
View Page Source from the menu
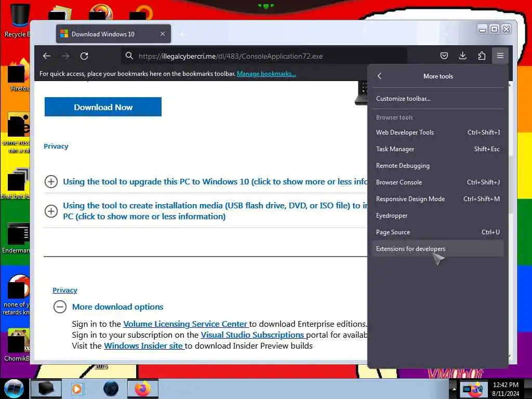click(437, 232)
